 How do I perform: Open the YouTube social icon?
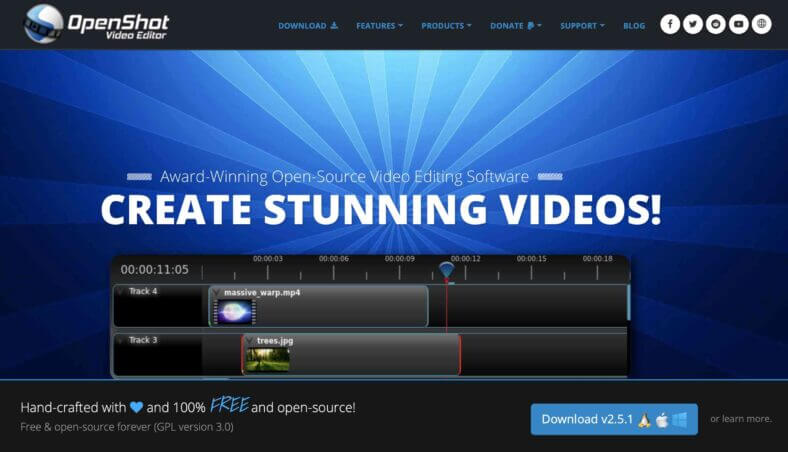[x=739, y=24]
